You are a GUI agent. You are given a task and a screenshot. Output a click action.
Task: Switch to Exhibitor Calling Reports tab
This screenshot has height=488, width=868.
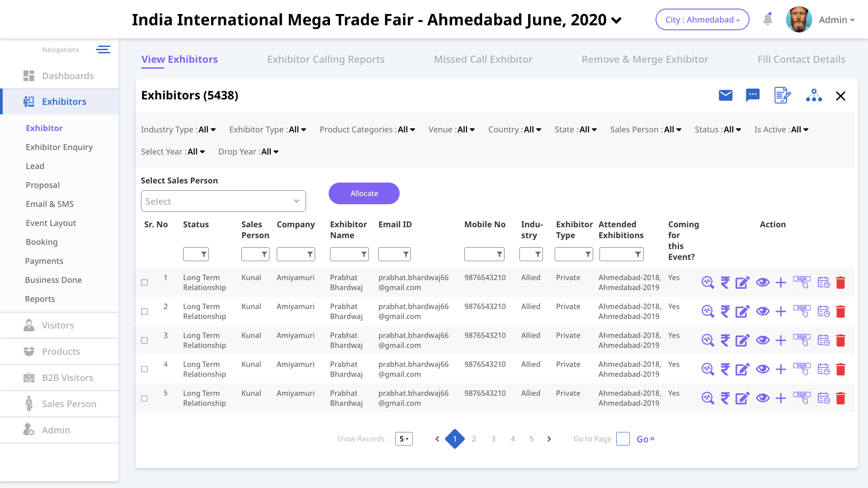(x=325, y=59)
